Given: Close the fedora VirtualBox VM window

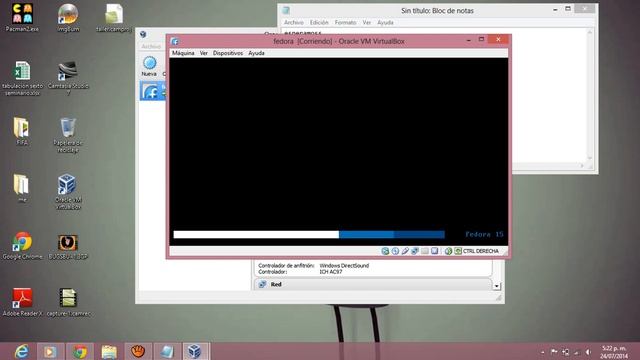Looking at the screenshot, I should [x=498, y=40].
